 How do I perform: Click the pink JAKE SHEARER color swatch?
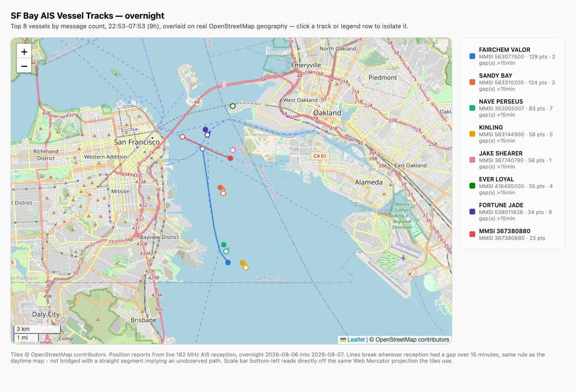(472, 160)
